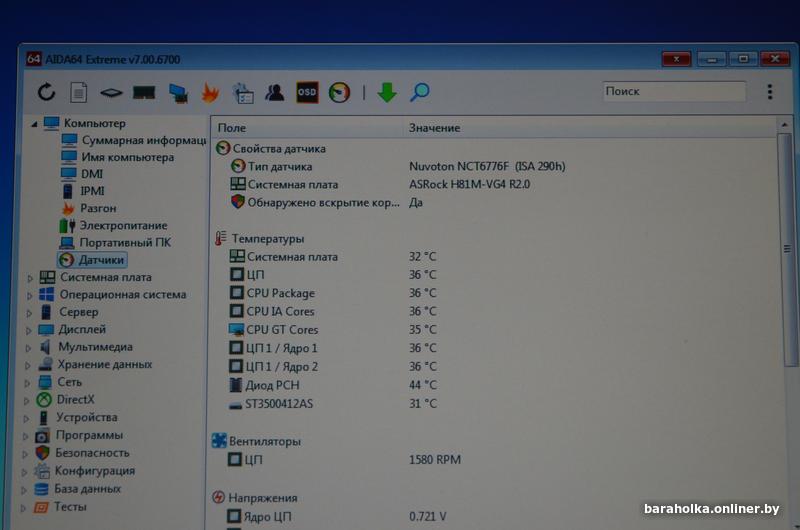The height and width of the screenshot is (530, 800).
Task: Click the scroll-up arrow of the list
Action: [784, 125]
